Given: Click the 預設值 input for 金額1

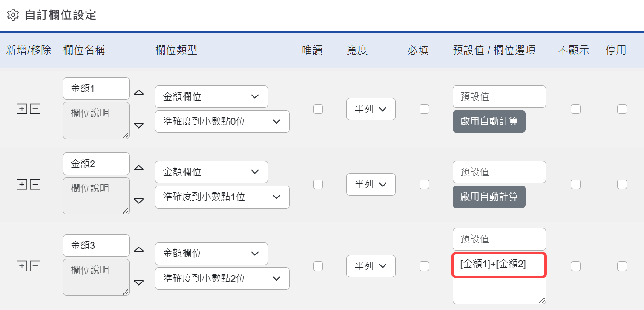Looking at the screenshot, I should pyautogui.click(x=499, y=96).
